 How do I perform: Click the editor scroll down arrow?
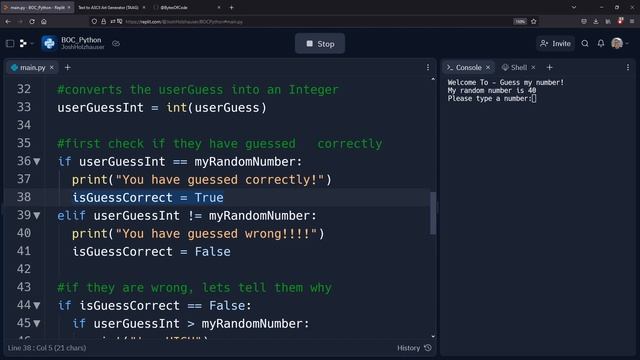coord(433,337)
